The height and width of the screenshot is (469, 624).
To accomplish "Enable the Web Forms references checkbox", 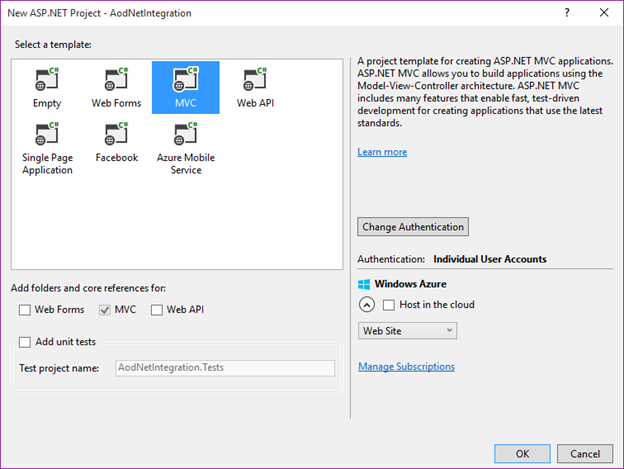I will click(x=25, y=310).
